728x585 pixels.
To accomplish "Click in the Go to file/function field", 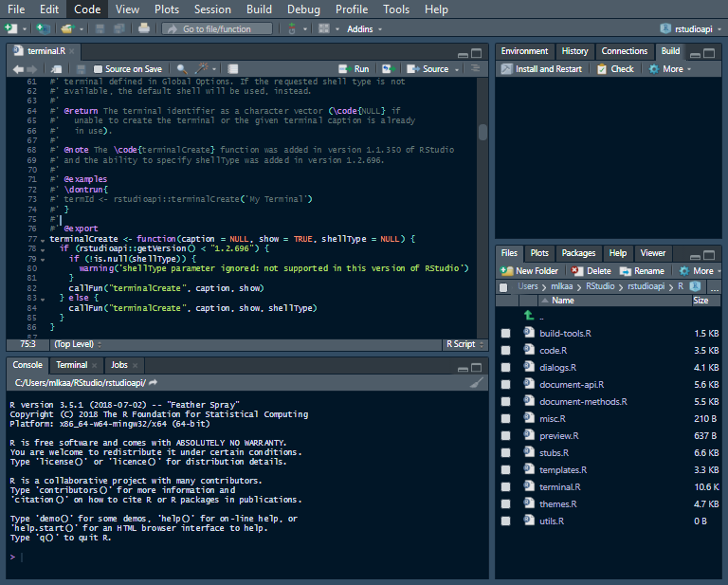I will [217, 28].
